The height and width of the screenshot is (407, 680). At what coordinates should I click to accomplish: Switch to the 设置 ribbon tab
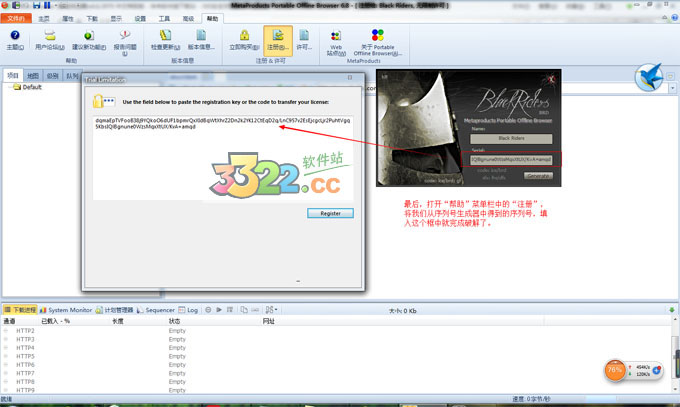tap(140, 19)
